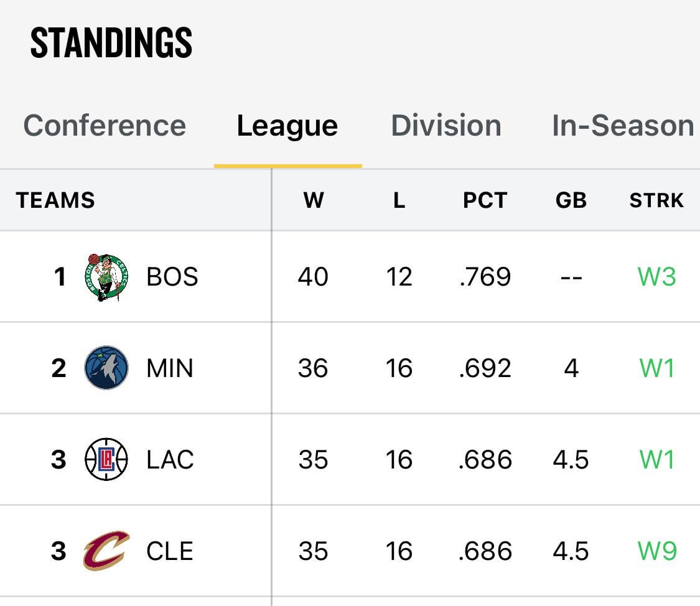Viewport: 700px width, 606px height.
Task: Open the BOS team link
Action: [172, 277]
